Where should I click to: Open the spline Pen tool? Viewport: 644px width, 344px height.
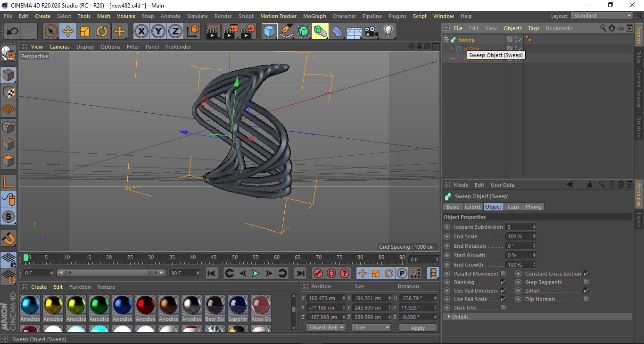(287, 32)
